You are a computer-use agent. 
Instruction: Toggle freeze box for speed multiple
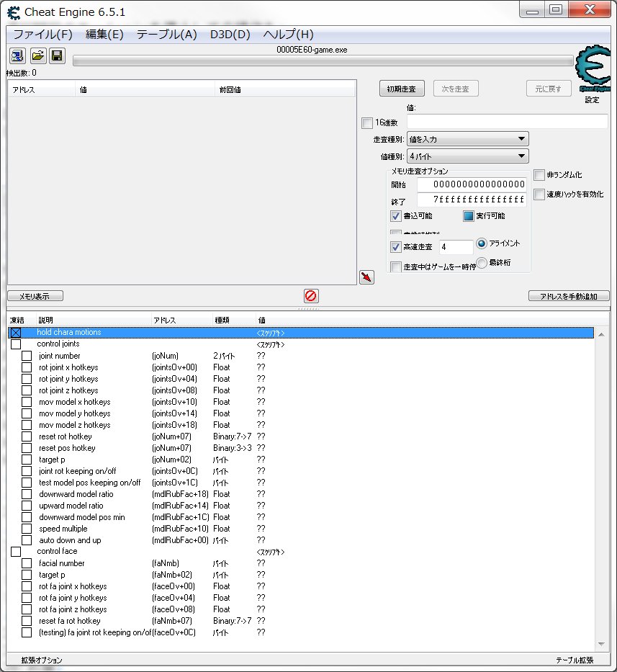[27, 529]
